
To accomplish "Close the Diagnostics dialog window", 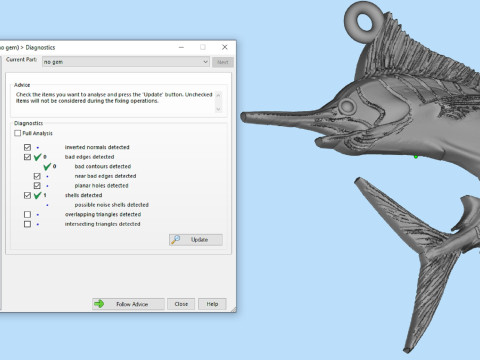I will point(225,47).
